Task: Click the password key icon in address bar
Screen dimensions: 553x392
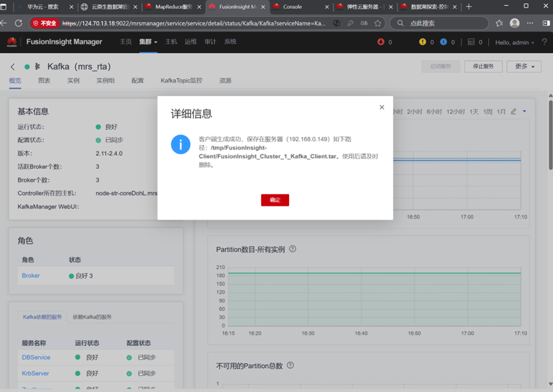Action: tap(350, 23)
